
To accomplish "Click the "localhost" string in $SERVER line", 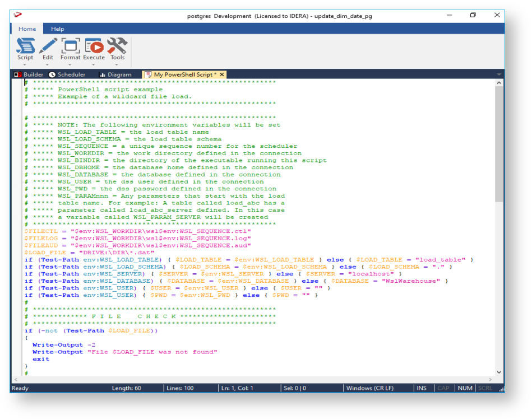I will coord(371,274).
